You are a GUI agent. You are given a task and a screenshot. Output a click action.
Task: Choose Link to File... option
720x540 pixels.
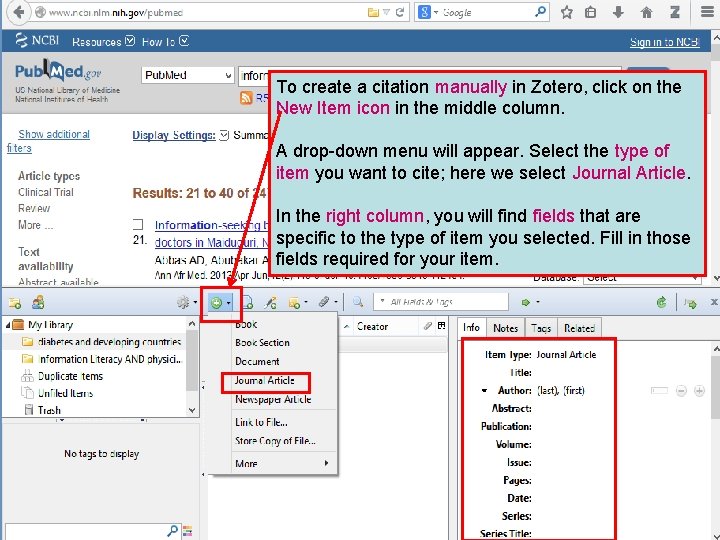coord(261,422)
